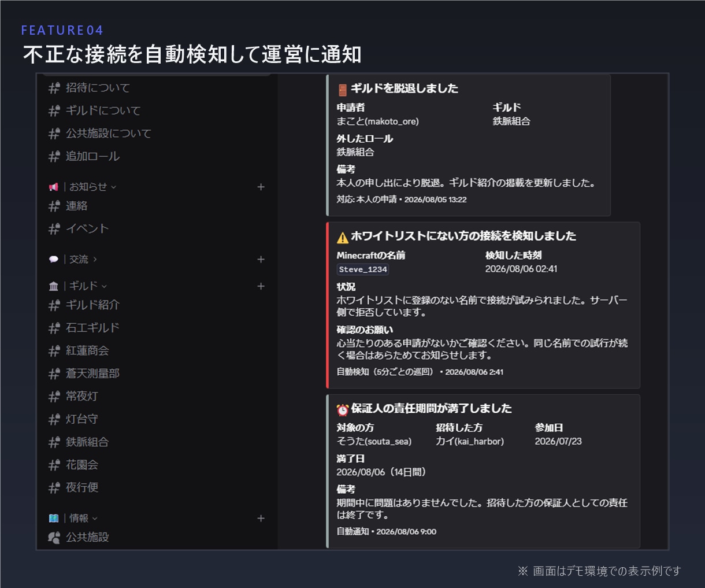Click the ホワイトリストにない方の接続を検知しました title

coord(463,236)
